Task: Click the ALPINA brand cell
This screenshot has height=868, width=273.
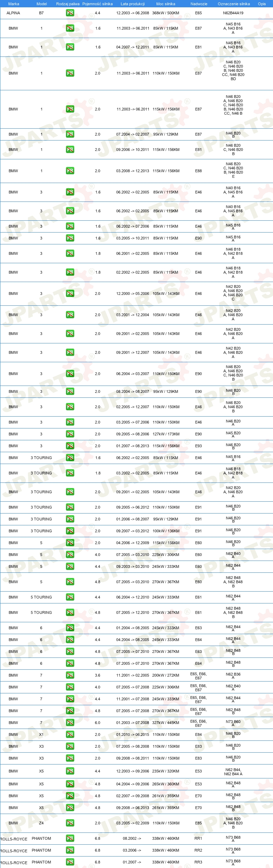Action: click(13, 13)
